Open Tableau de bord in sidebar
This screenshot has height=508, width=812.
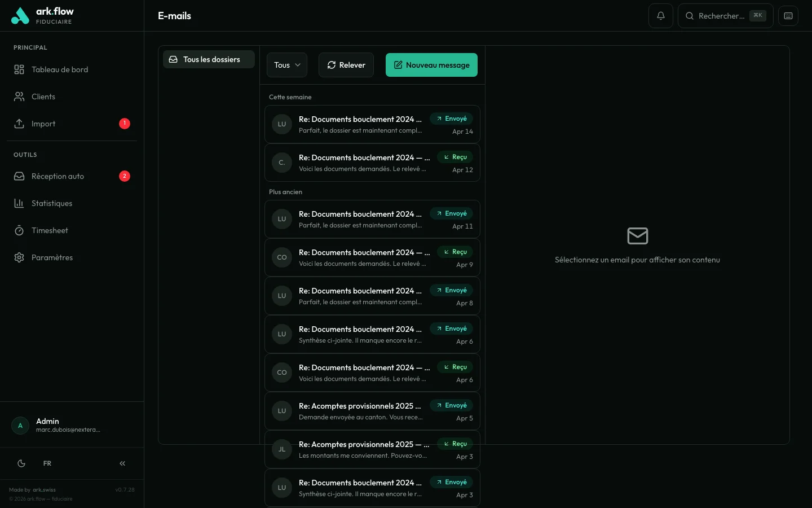pyautogui.click(x=60, y=69)
